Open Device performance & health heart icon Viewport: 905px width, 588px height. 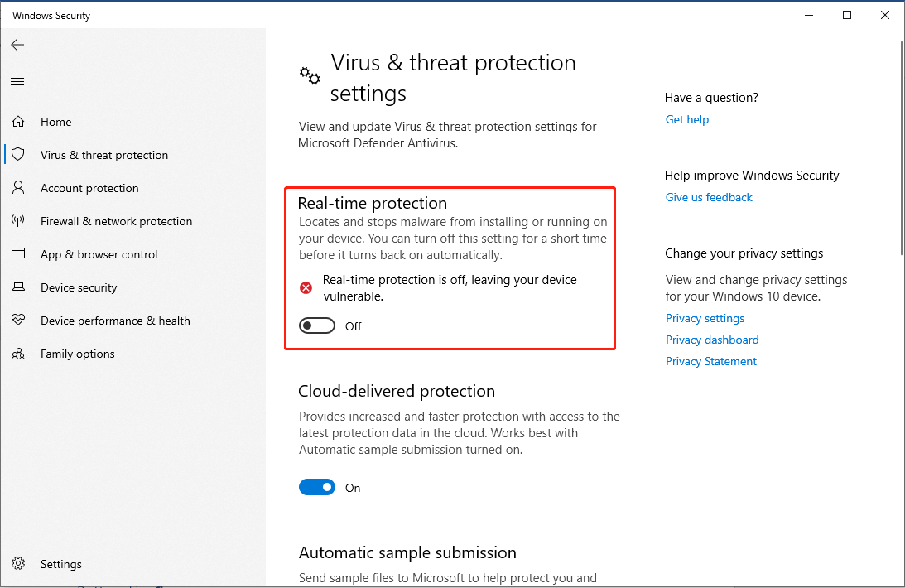pos(18,320)
